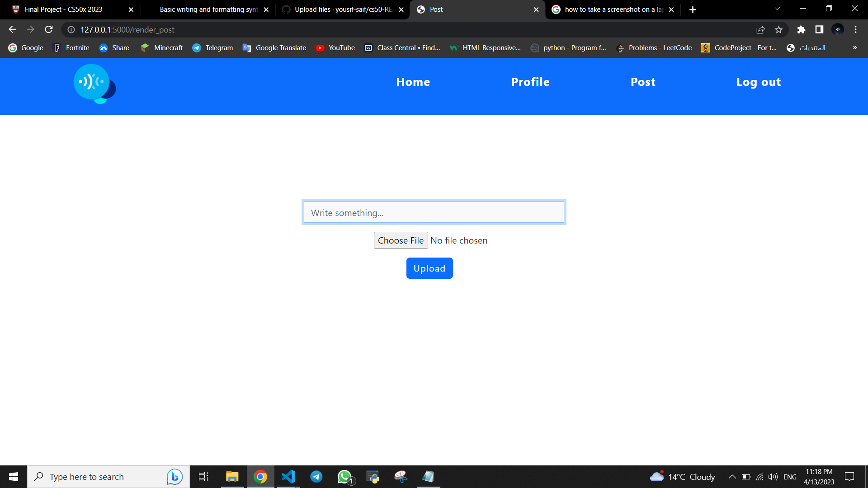The image size is (868, 488).
Task: Switch to the Final Project - CS50x tab
Action: (x=63, y=9)
